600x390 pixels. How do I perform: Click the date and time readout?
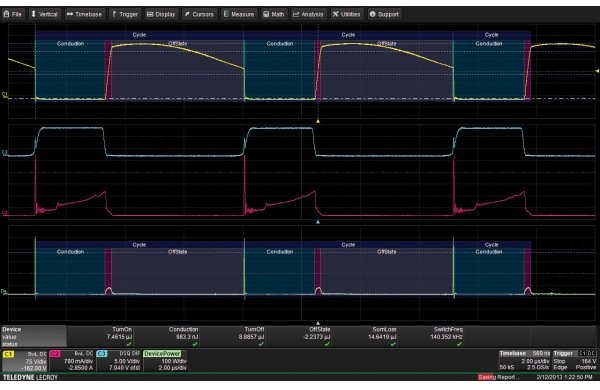tap(564, 377)
